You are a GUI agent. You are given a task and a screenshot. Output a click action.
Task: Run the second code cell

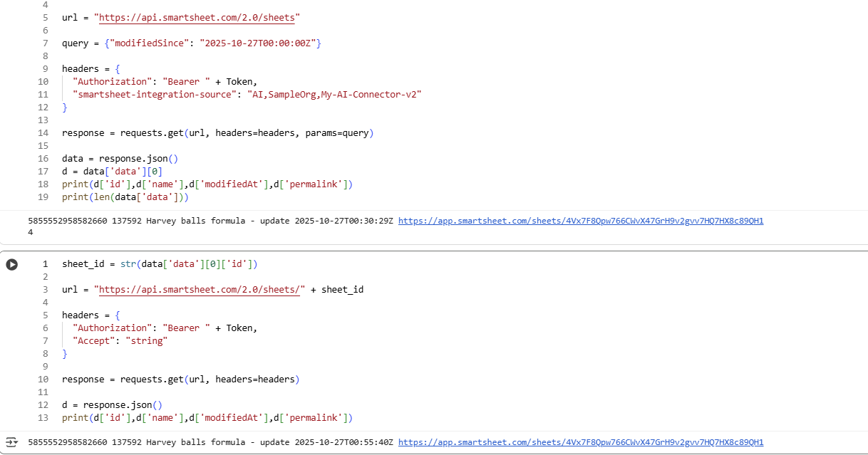pyautogui.click(x=12, y=264)
